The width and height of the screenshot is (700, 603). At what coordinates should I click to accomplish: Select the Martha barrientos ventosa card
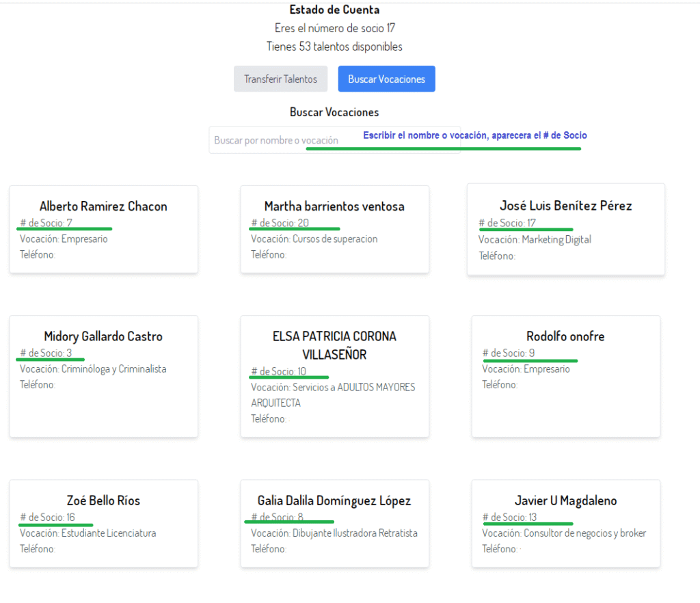coord(334,229)
